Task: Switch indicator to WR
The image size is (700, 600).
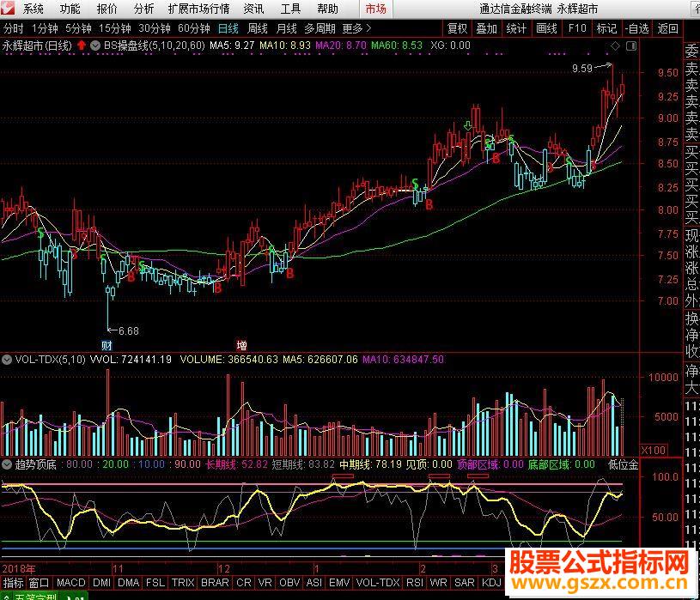Action: [x=438, y=583]
